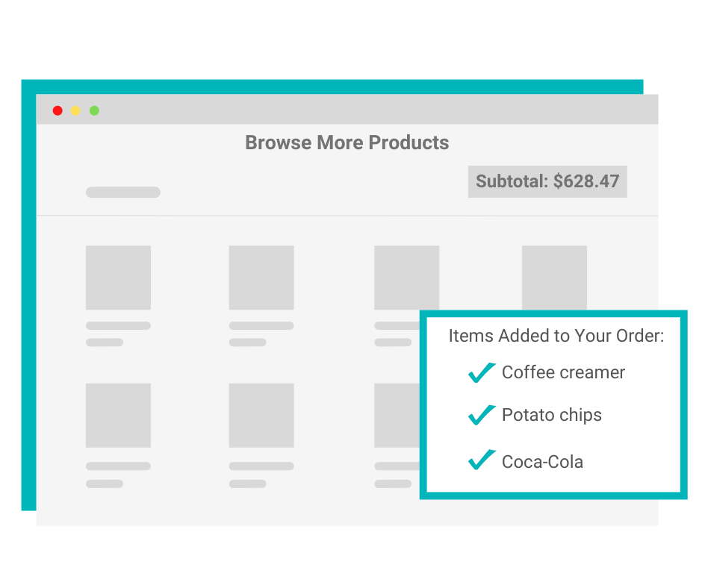Click the gray placeholder bar left of Subtotal

coord(123,193)
